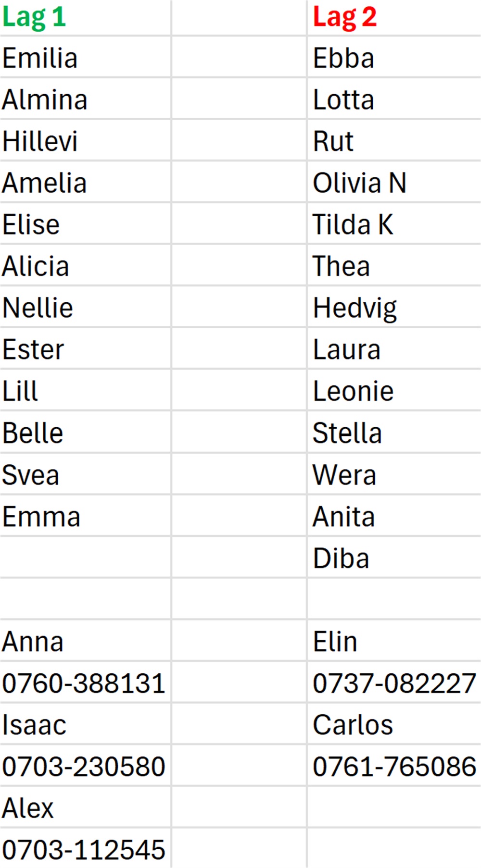Select phone number 0737-082227 cell
Image resolution: width=481 pixels, height=868 pixels.
[394, 683]
